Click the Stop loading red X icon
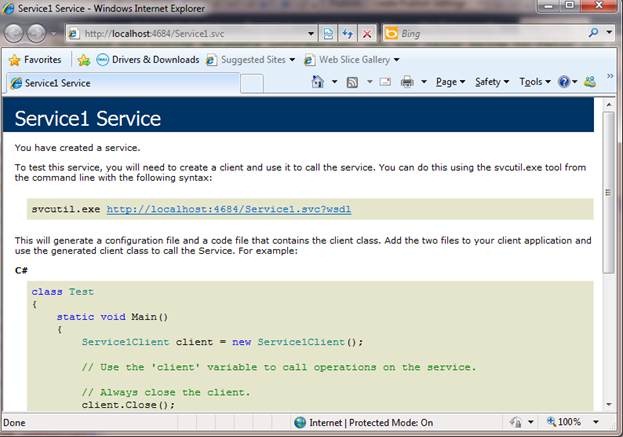This screenshot has height=437, width=623. pyautogui.click(x=367, y=33)
